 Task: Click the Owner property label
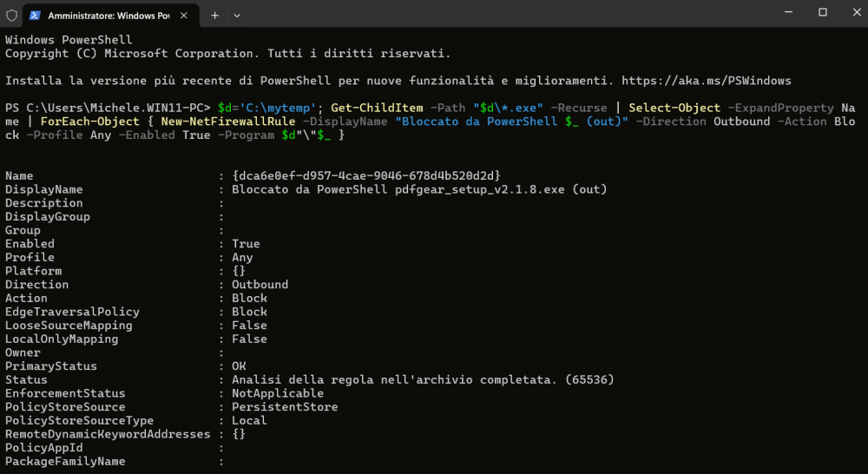click(23, 352)
